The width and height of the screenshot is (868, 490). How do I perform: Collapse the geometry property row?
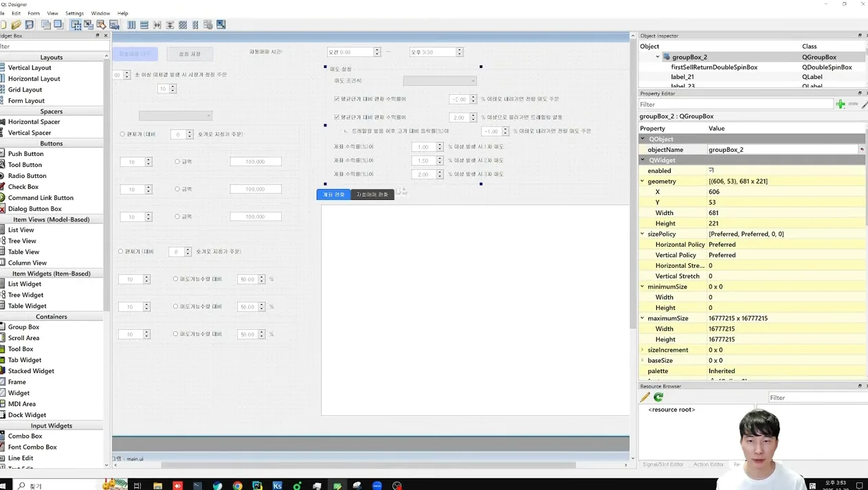pos(643,181)
